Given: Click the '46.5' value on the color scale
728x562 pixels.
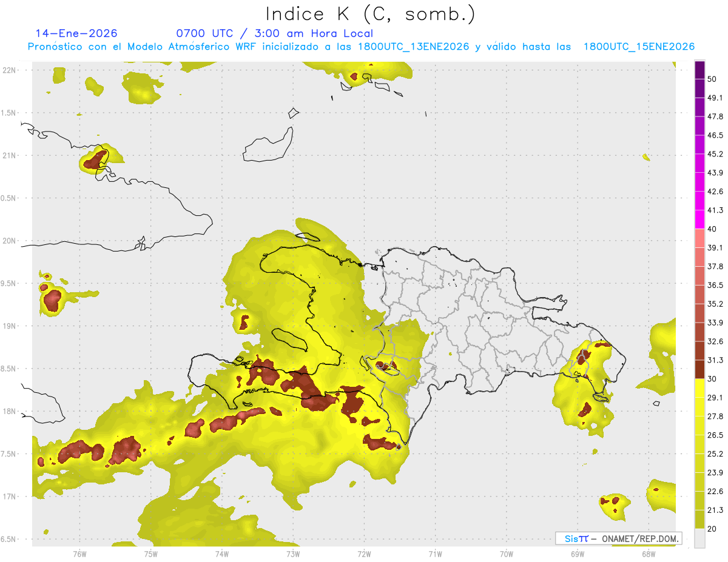Looking at the screenshot, I should tap(715, 135).
